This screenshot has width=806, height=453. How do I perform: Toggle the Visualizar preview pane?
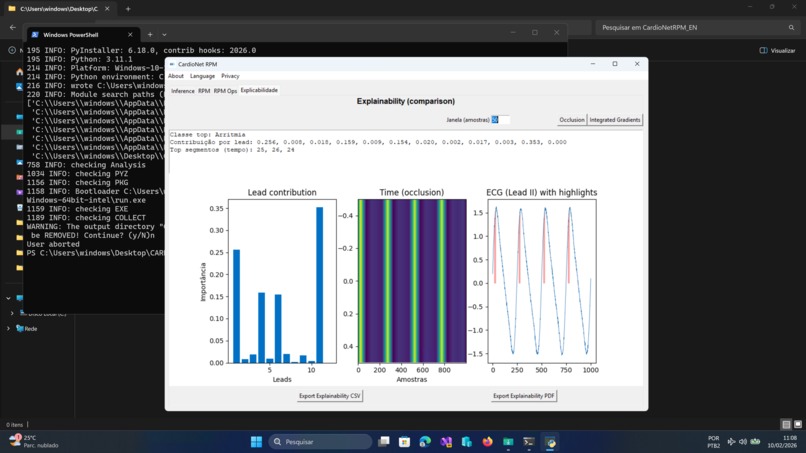777,50
